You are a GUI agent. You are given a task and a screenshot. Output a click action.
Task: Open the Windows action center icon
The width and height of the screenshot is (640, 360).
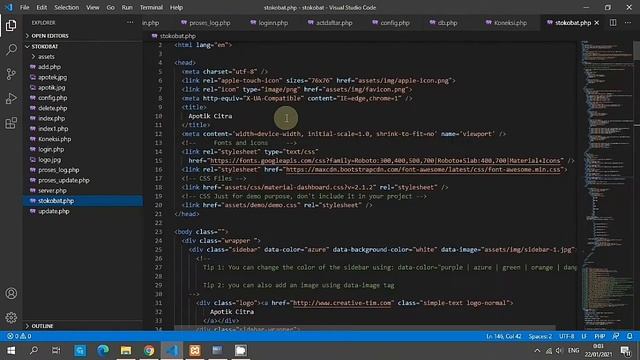625,351
